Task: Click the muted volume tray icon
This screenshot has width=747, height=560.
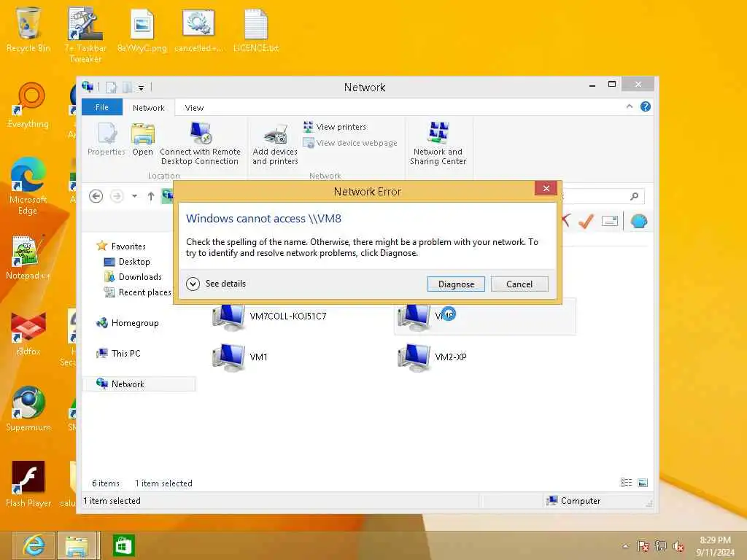Action: pyautogui.click(x=678, y=546)
